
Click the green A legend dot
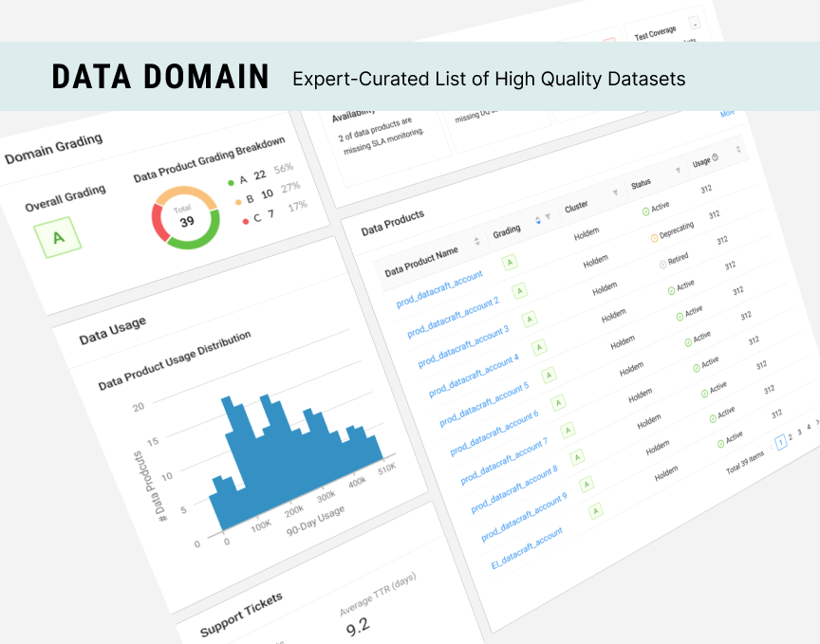(231, 183)
